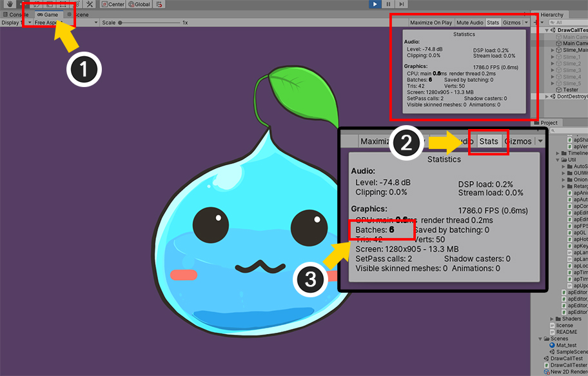Image resolution: width=588 pixels, height=376 pixels.
Task: Click the Pause button
Action: pos(388,4)
